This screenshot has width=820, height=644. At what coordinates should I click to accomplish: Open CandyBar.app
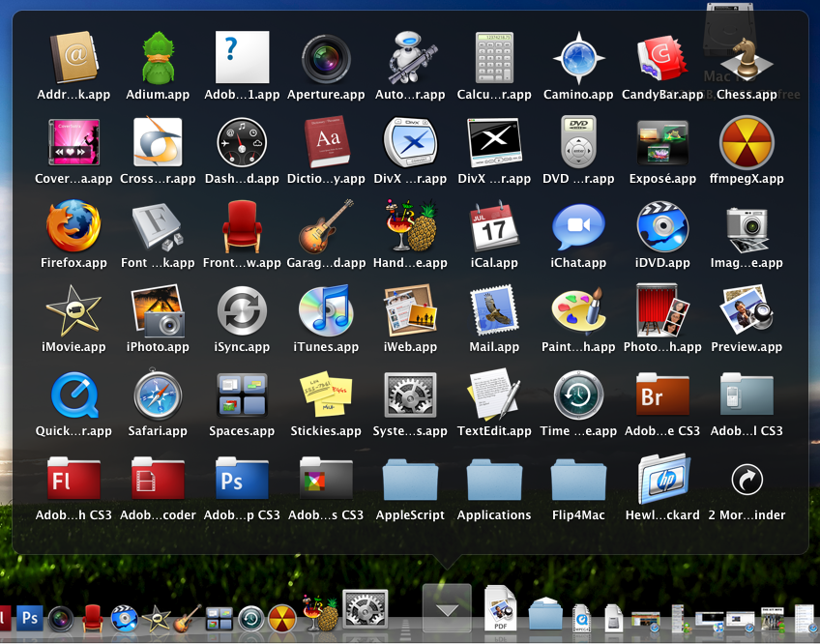click(662, 58)
